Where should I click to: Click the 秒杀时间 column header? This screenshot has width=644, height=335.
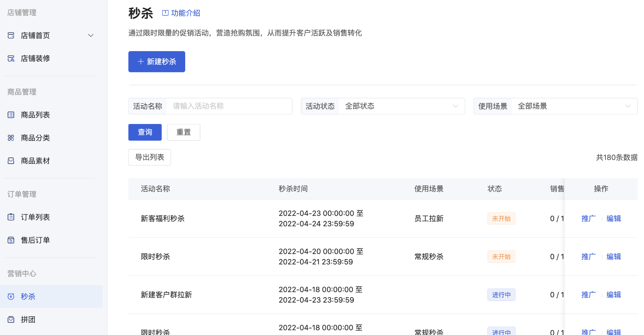293,189
